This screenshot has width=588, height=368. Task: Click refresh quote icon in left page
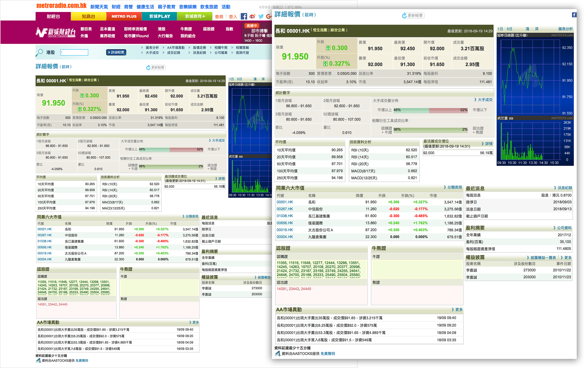148,67
